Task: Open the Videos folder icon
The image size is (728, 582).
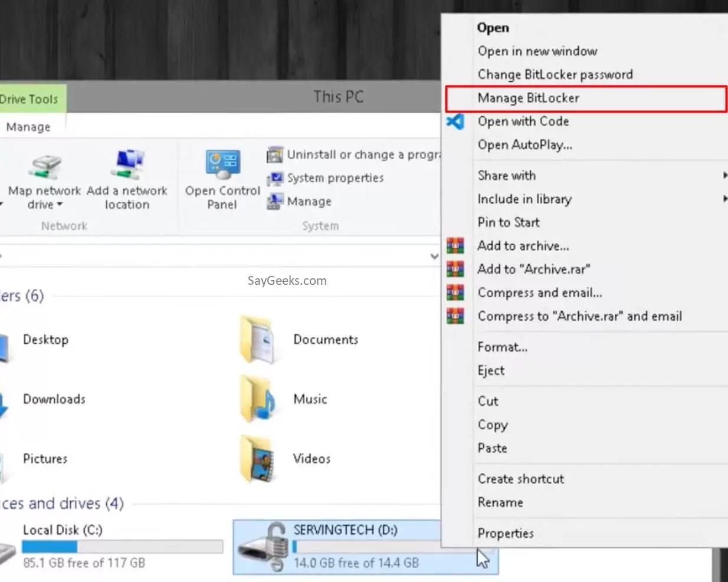Action: click(x=257, y=459)
